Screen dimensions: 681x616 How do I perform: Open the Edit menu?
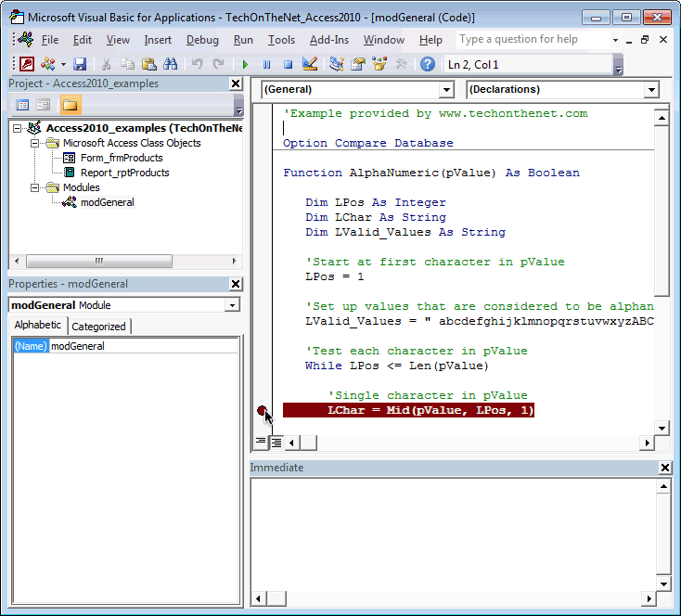click(x=82, y=40)
